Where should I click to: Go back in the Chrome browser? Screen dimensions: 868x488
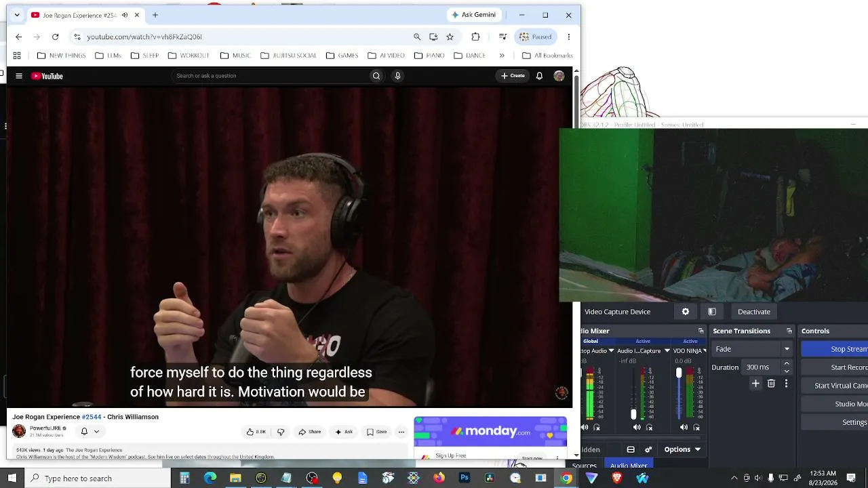click(18, 37)
